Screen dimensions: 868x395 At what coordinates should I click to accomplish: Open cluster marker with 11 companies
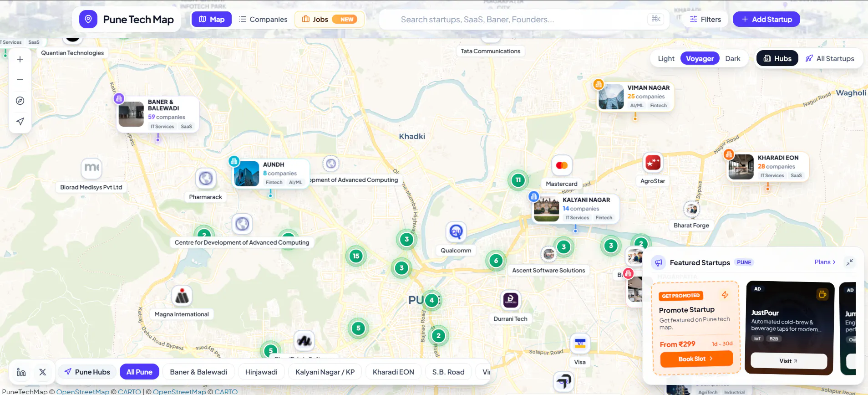[x=518, y=180]
